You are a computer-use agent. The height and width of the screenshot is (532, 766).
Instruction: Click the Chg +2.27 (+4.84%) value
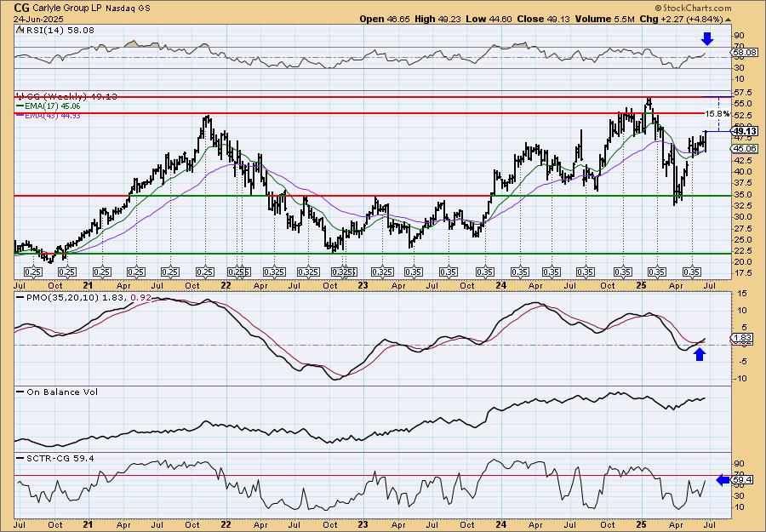tap(682, 19)
